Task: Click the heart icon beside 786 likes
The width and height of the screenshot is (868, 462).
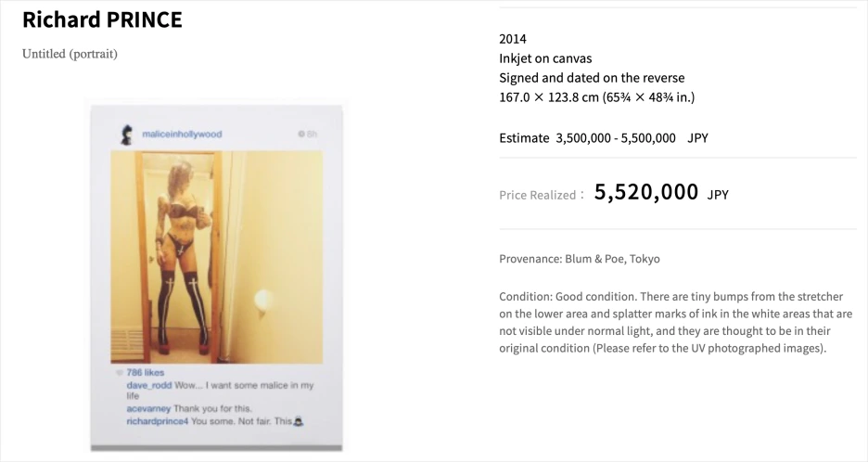Action: [x=119, y=372]
